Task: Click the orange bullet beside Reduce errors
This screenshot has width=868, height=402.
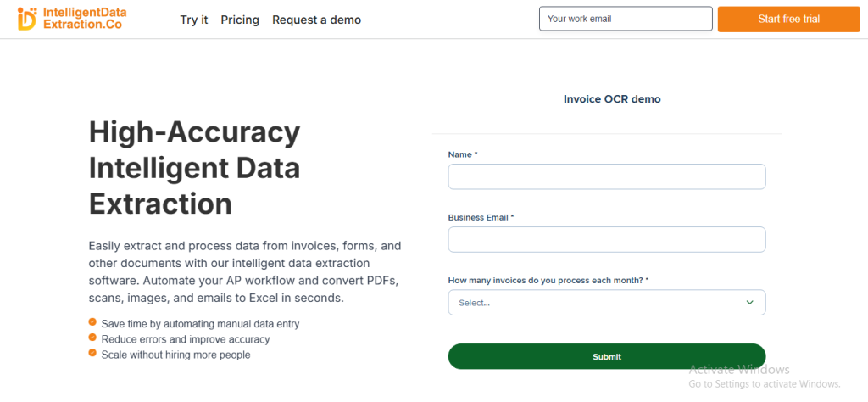Action: point(92,338)
